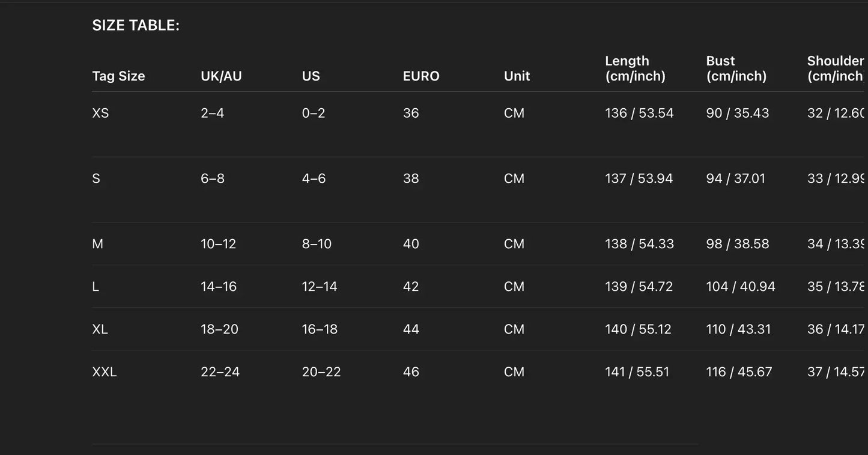Click the US column header
The image size is (868, 455).
(x=311, y=76)
